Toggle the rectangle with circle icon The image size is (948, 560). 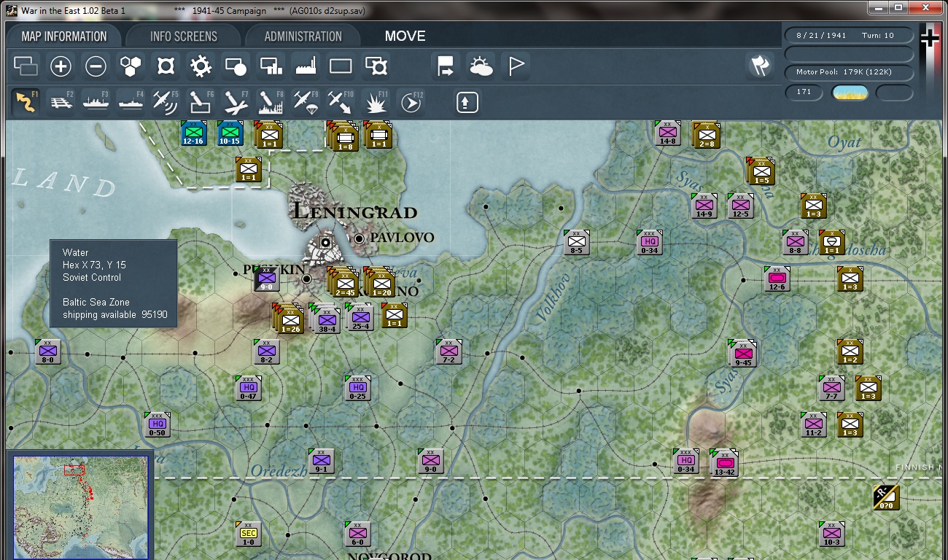pos(236,67)
